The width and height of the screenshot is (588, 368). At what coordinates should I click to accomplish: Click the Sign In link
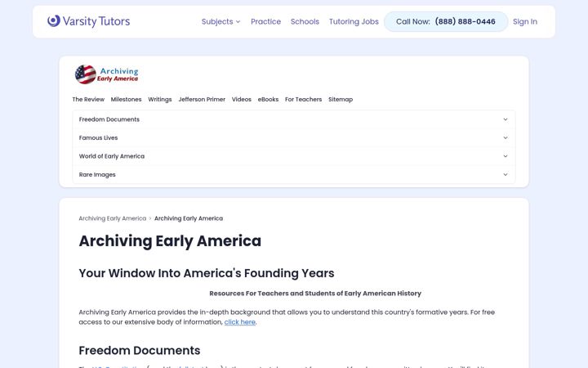pos(524,22)
